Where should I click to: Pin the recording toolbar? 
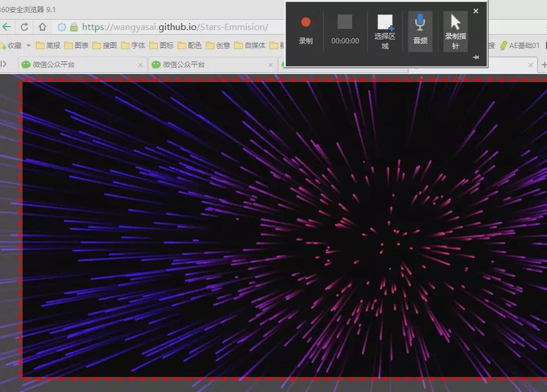click(476, 57)
